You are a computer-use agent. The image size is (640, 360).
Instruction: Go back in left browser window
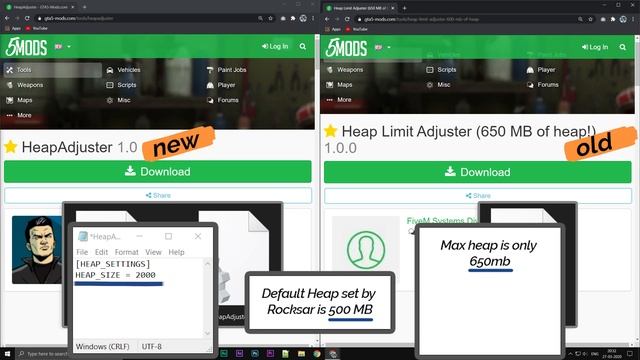(7, 18)
